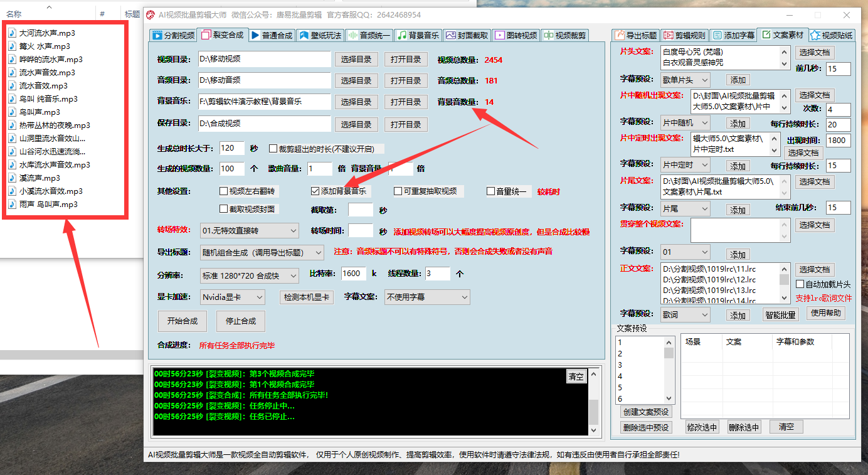Select the 雨声 鸟叫声.mp3 file icon
Screen dimensions: 868x475
click(x=12, y=205)
